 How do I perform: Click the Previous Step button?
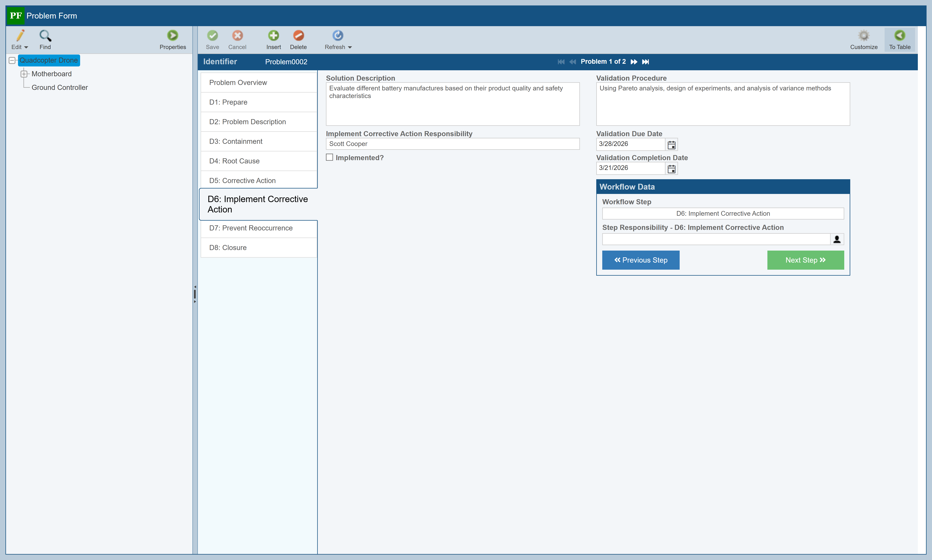click(x=641, y=260)
